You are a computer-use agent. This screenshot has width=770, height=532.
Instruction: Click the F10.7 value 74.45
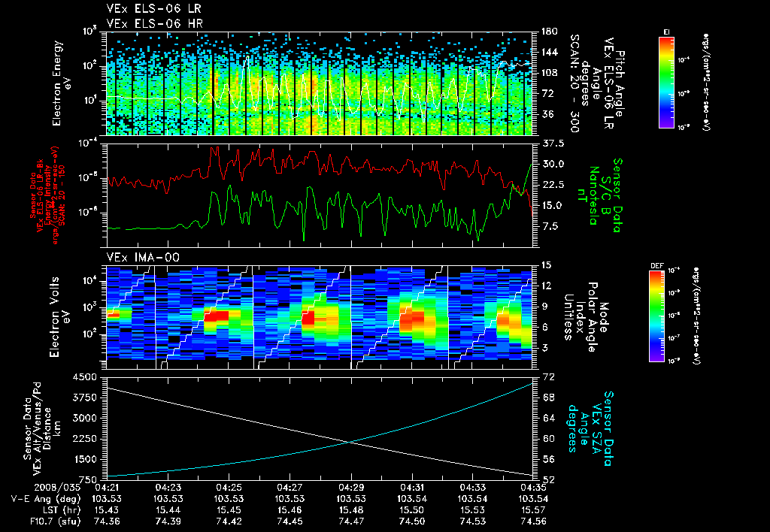tap(290, 521)
